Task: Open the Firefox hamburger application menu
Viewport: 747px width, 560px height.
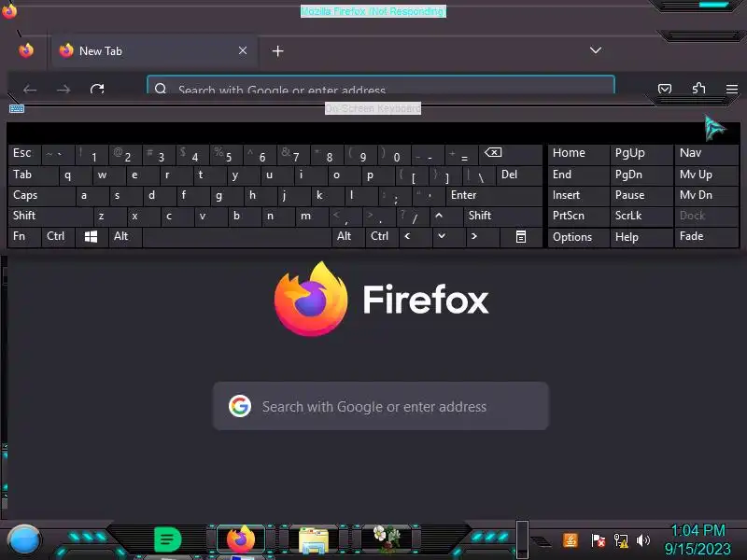Action: point(732,89)
